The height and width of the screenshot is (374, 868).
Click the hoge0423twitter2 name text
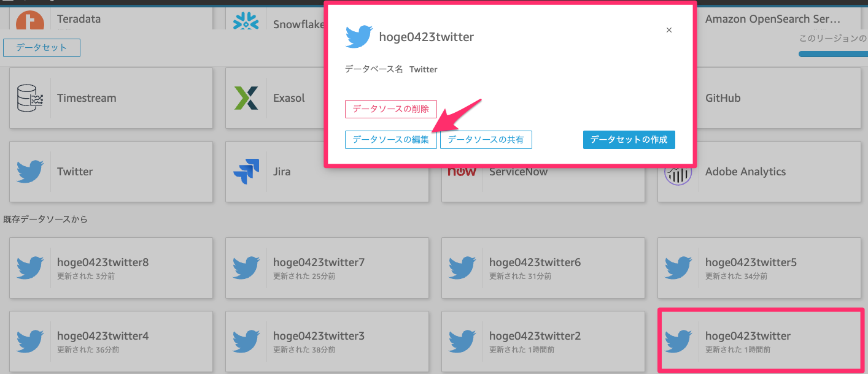click(x=535, y=336)
